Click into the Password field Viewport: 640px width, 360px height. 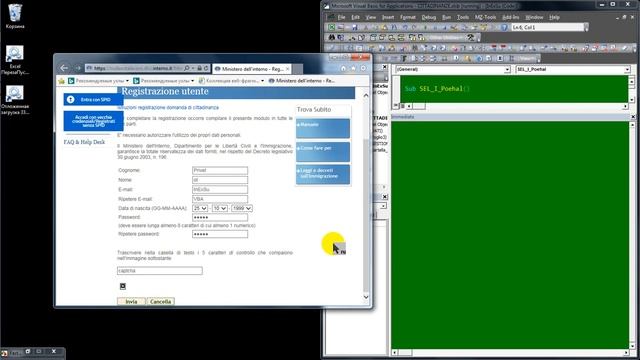(220, 218)
